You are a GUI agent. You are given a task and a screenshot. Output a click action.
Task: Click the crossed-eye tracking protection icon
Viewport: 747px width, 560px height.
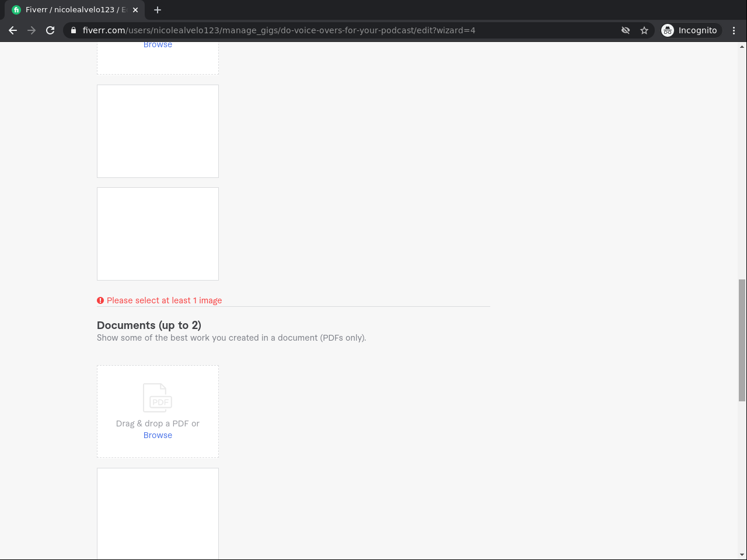[626, 30]
